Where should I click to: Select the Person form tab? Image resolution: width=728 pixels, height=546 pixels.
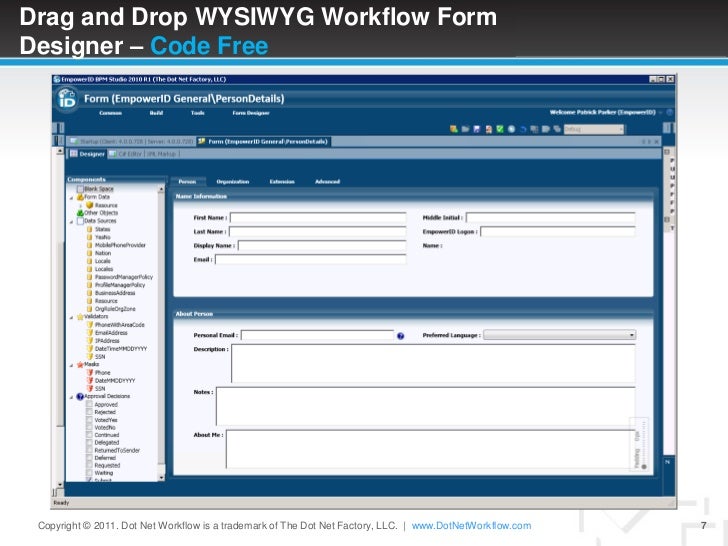coord(188,182)
